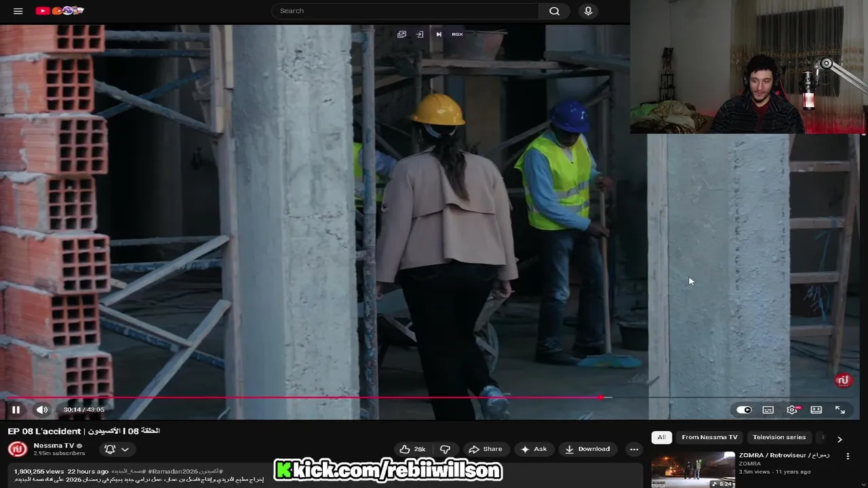Mute the video volume speaker
The width and height of the screenshot is (868, 488).
click(42, 409)
